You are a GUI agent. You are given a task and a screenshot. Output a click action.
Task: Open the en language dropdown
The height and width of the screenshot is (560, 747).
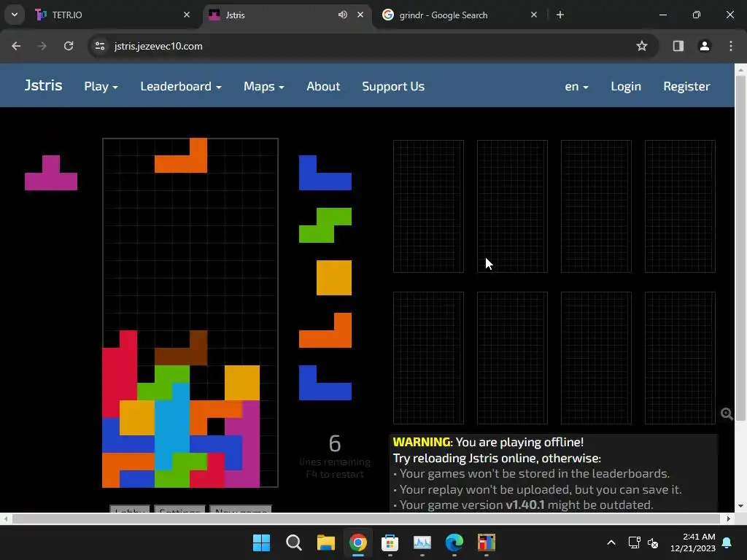pos(576,86)
